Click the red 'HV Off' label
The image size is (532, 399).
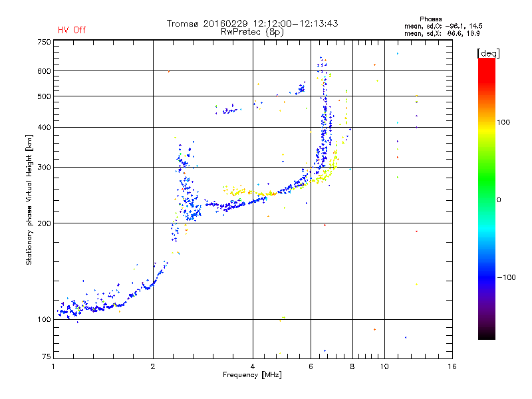[72, 30]
